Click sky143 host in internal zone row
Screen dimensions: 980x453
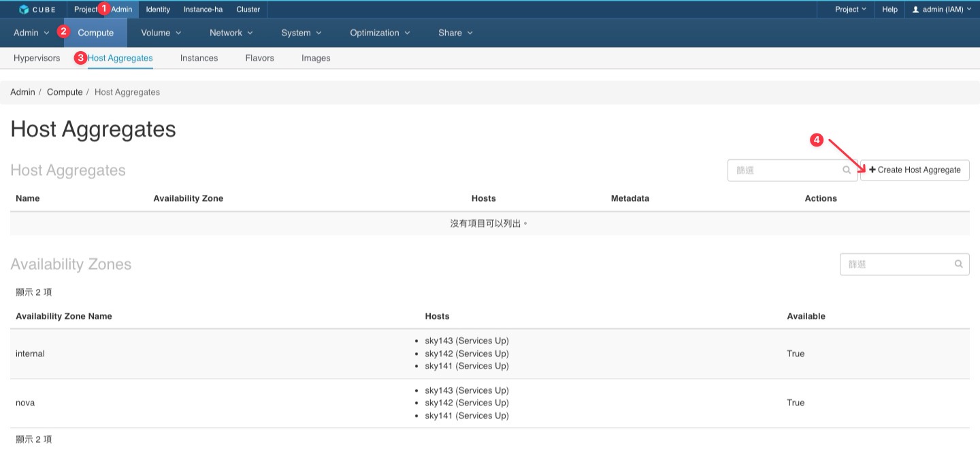(x=467, y=341)
